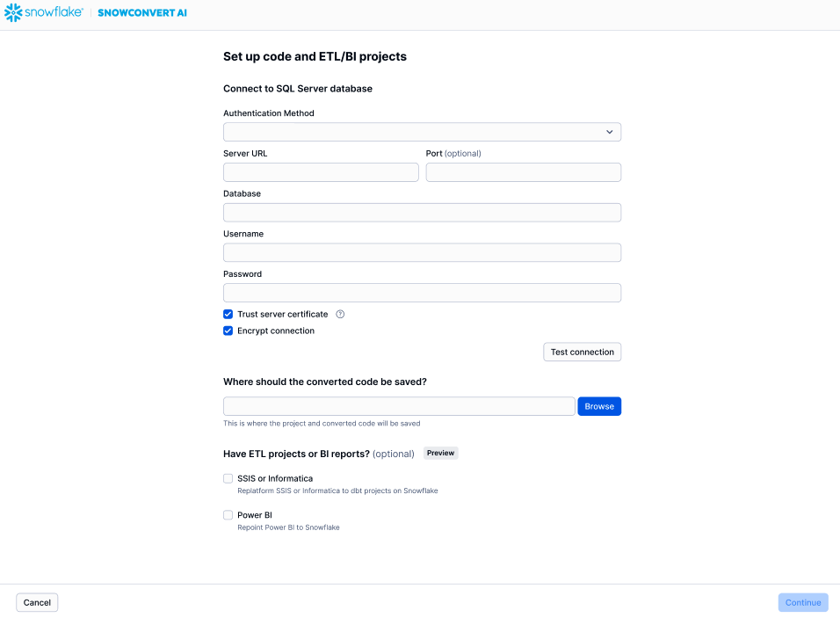Click the Username input box
The width and height of the screenshot is (840, 618).
[422, 253]
